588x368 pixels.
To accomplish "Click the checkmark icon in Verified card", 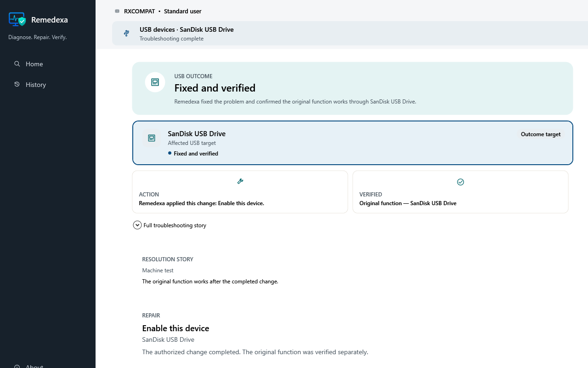I will (x=461, y=182).
